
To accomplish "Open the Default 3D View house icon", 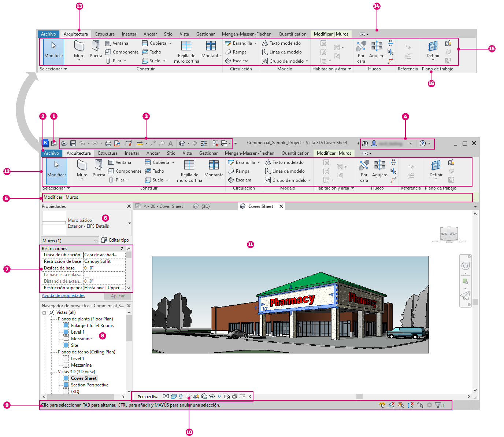I will point(182,143).
